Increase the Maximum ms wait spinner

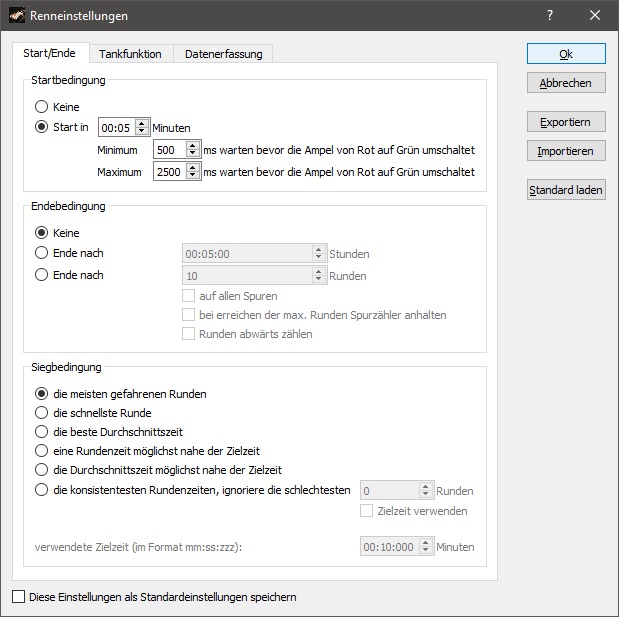tap(194, 168)
